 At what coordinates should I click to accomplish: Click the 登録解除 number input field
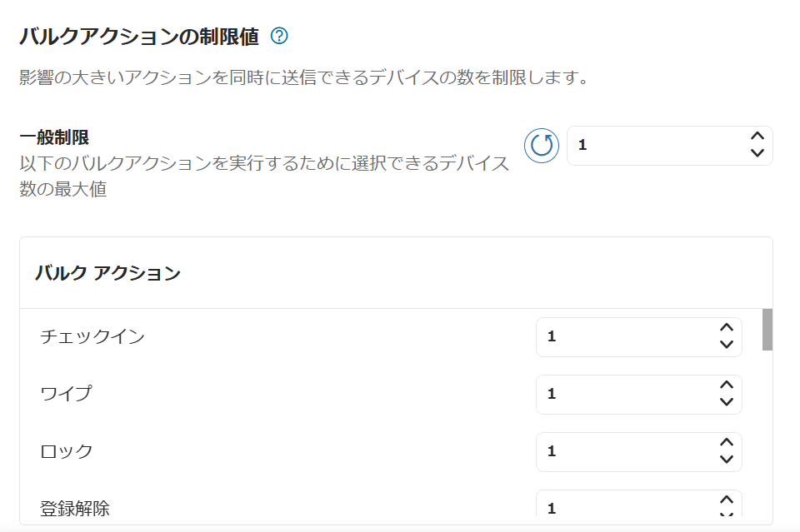pyautogui.click(x=639, y=504)
